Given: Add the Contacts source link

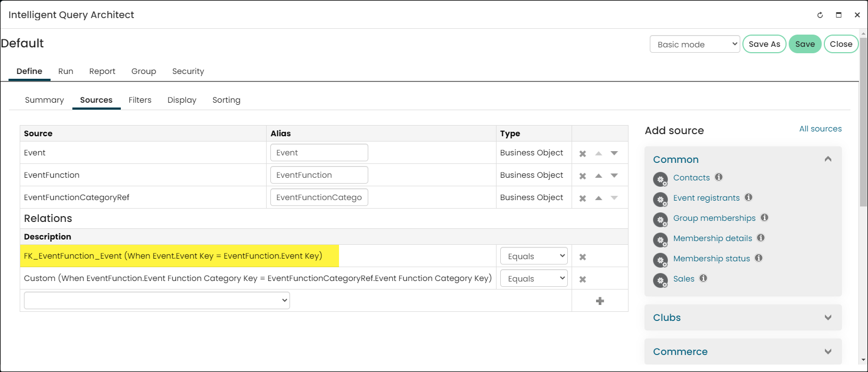Looking at the screenshot, I should [x=691, y=178].
